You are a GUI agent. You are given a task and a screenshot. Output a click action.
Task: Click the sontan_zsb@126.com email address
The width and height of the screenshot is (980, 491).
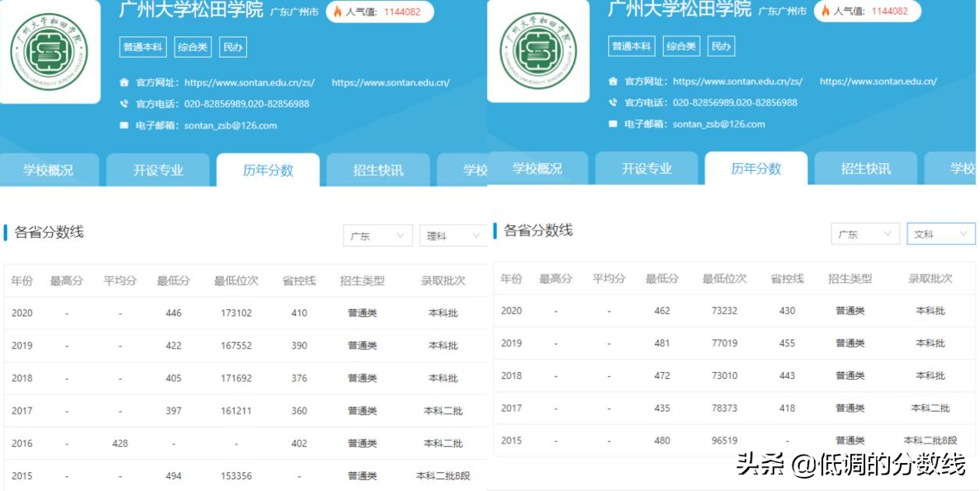tap(231, 124)
